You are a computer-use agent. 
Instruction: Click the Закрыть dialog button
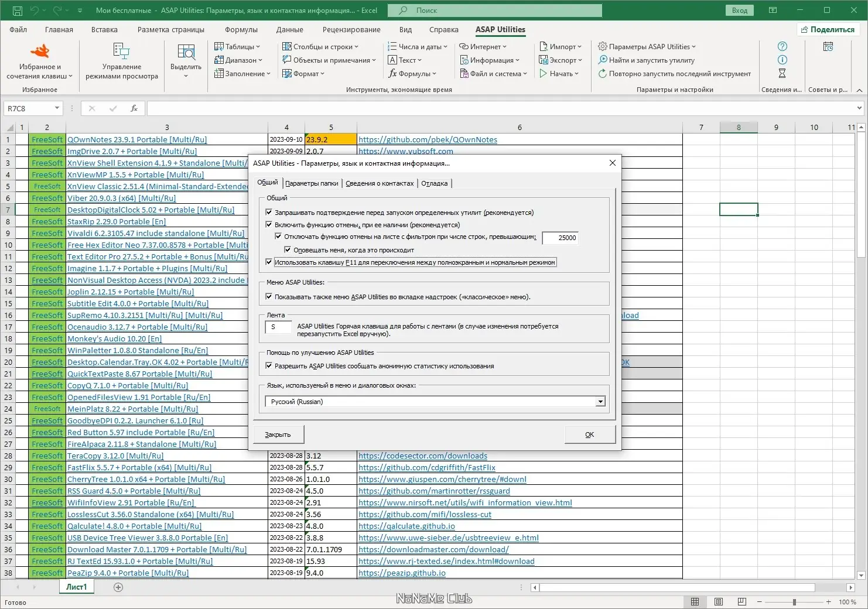(x=278, y=434)
